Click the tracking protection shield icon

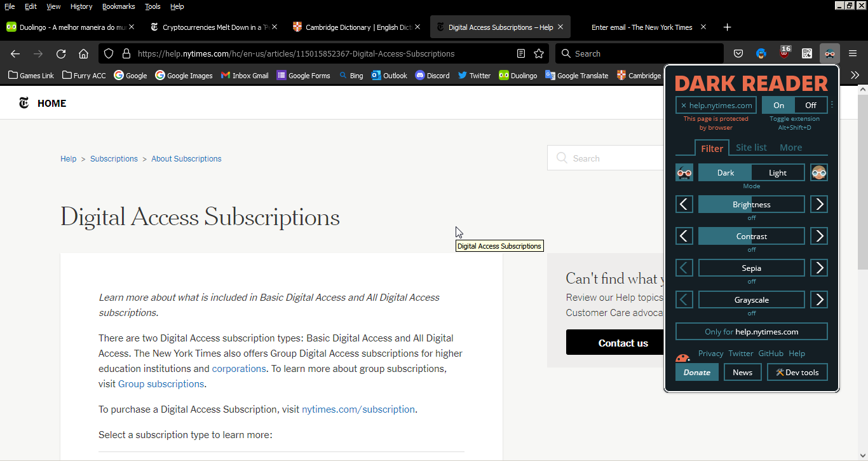point(109,54)
